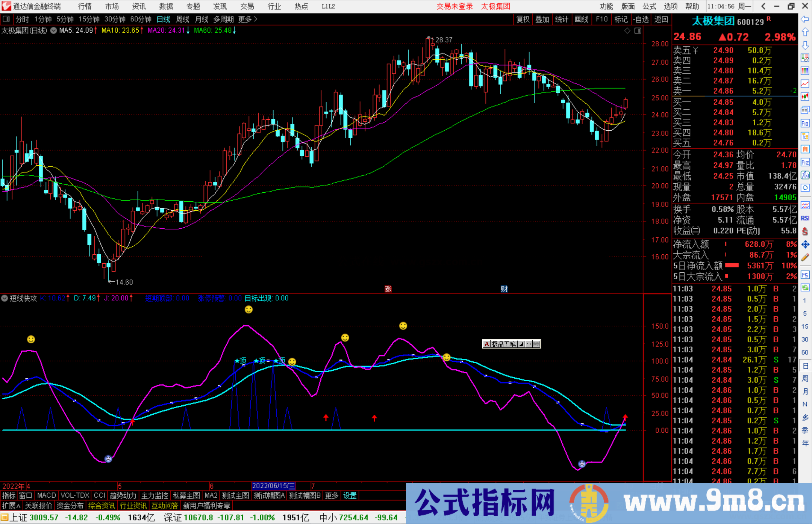
Task: Open the 市场 menu
Action: tap(112, 6)
